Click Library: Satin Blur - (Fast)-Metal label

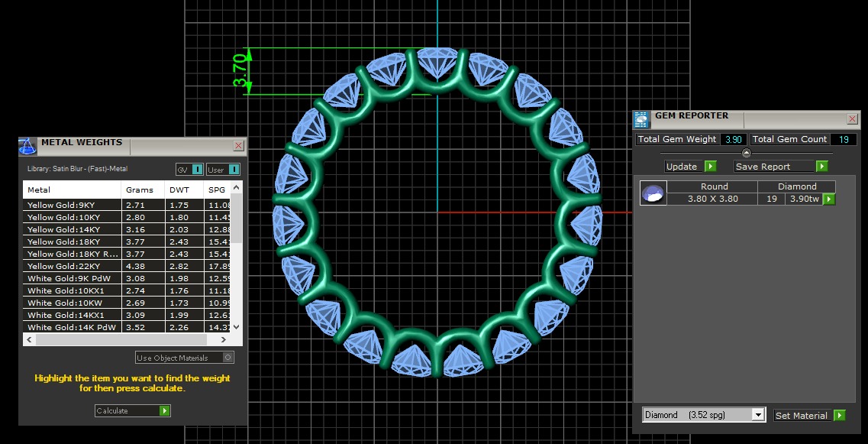point(77,169)
